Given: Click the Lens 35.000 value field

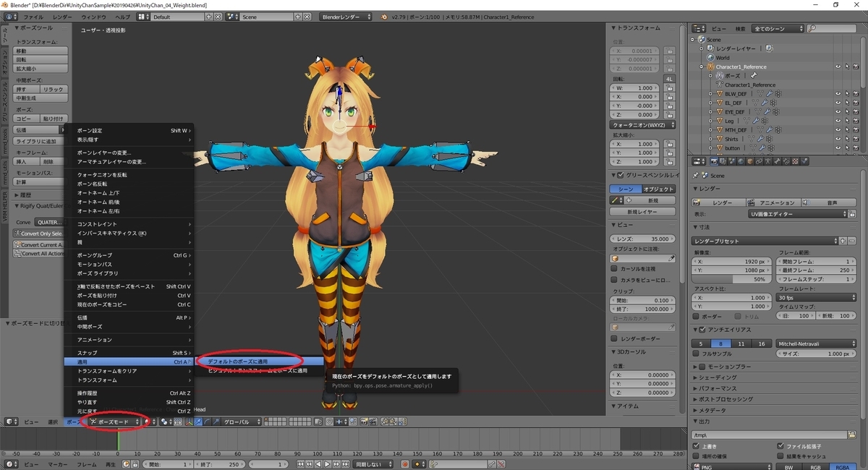Looking at the screenshot, I should 643,238.
